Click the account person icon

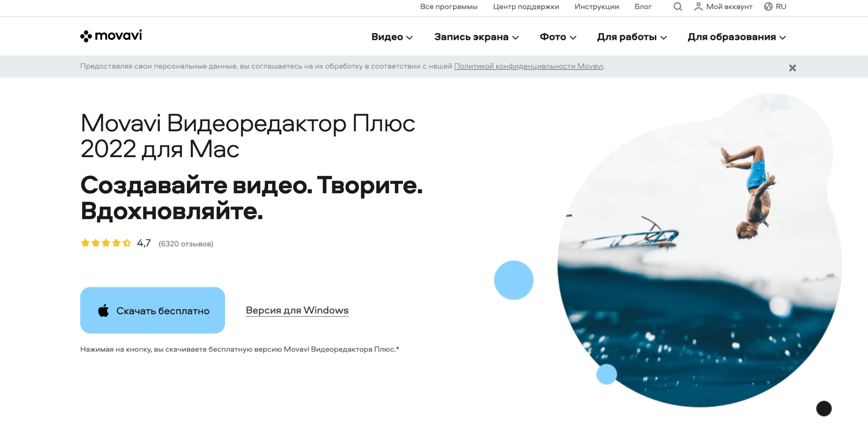698,6
